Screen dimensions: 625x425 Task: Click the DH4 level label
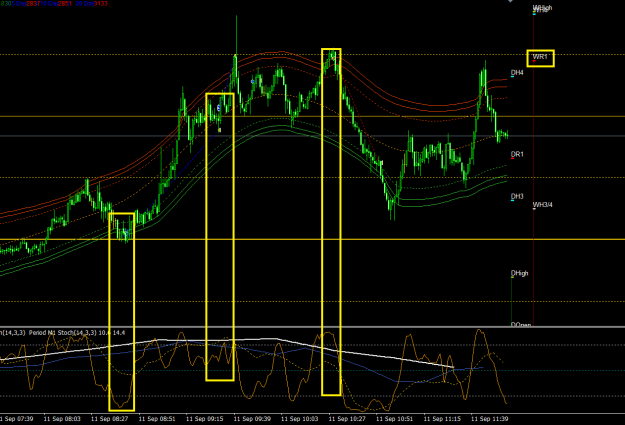coord(517,73)
